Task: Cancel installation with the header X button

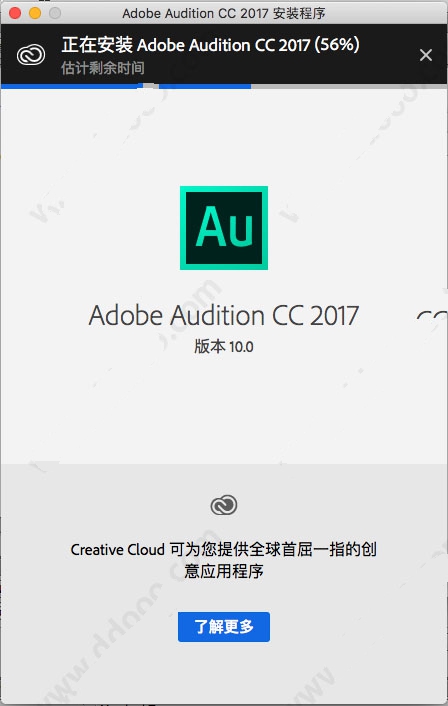Action: click(x=425, y=55)
